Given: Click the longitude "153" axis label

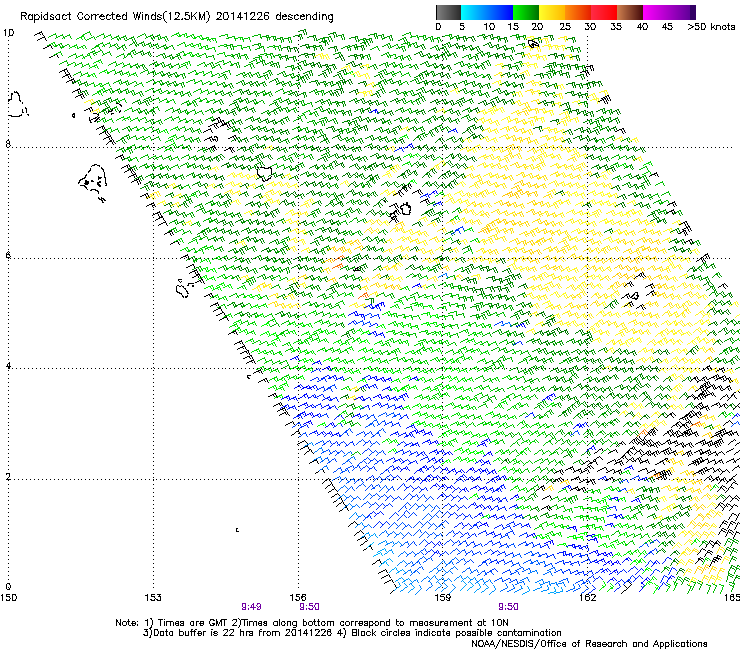Looking at the screenshot, I should coord(153,598).
